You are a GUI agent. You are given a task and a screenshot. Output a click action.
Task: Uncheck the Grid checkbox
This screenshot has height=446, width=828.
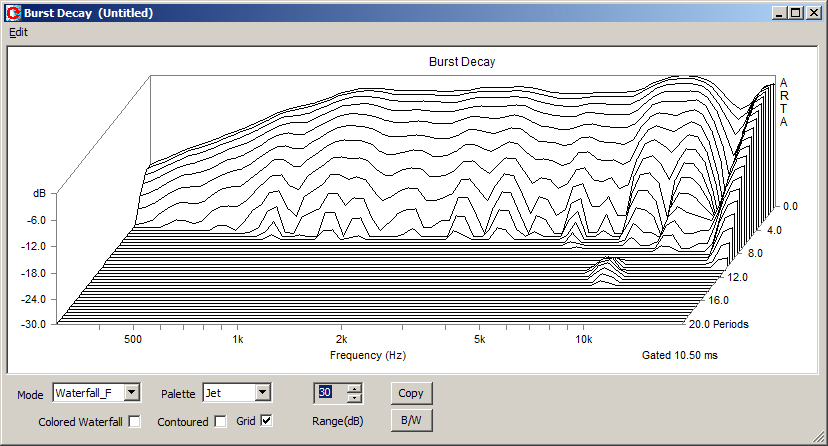(266, 421)
